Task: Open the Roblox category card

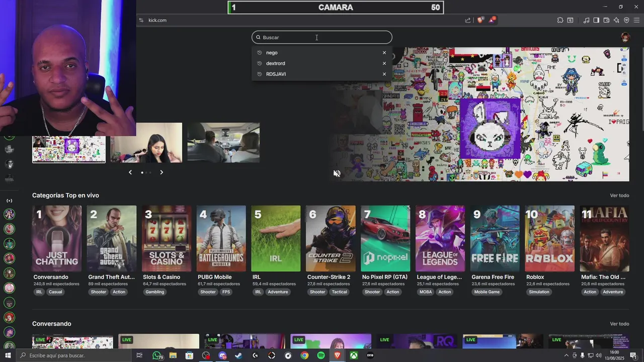Action: pos(550,238)
